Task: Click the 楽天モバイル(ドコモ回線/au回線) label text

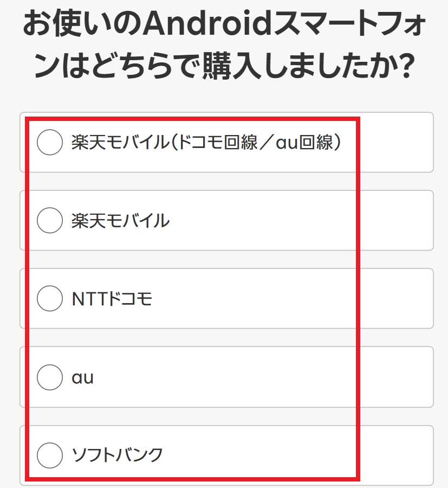Action: point(206,143)
